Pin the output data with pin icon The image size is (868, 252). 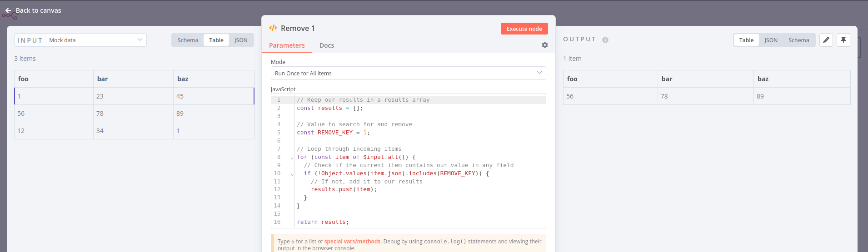coord(843,40)
